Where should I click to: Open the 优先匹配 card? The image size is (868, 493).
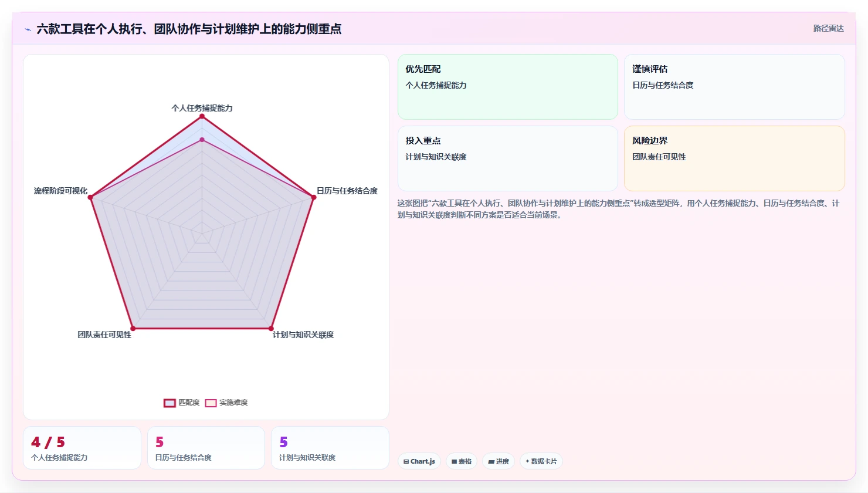point(508,87)
